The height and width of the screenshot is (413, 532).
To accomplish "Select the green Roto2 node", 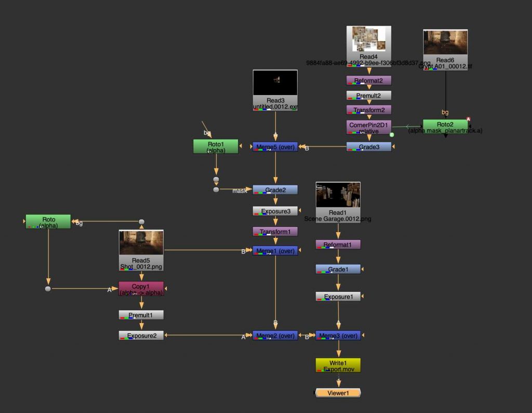I will click(x=445, y=127).
